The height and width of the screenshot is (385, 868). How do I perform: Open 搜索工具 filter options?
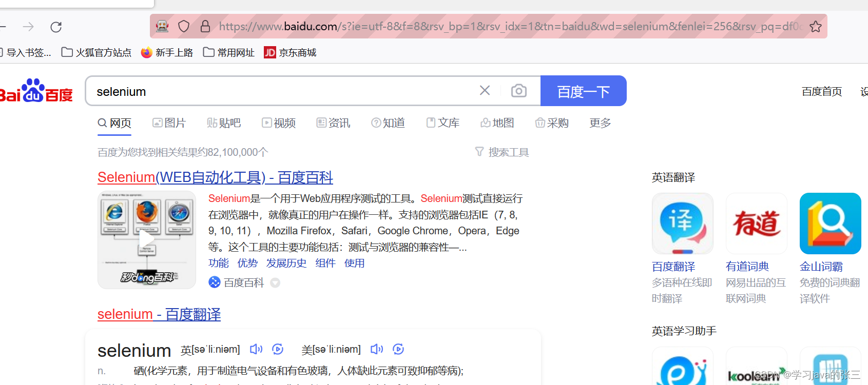502,152
